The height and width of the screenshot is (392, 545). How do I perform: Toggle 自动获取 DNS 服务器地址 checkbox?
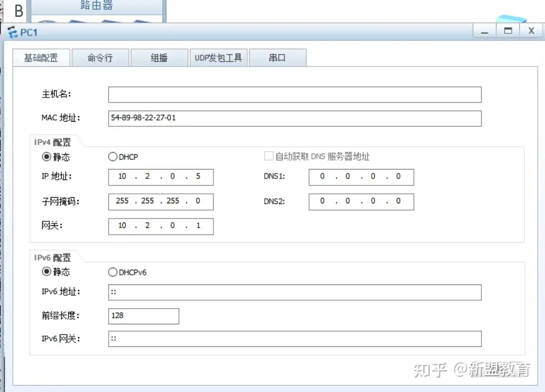pyautogui.click(x=269, y=157)
